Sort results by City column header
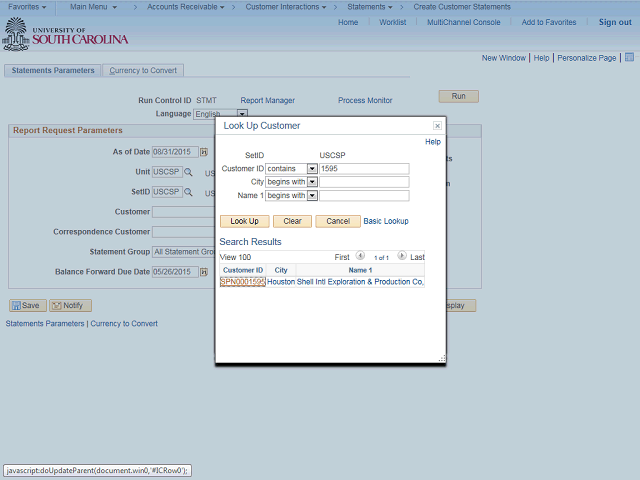 click(281, 270)
